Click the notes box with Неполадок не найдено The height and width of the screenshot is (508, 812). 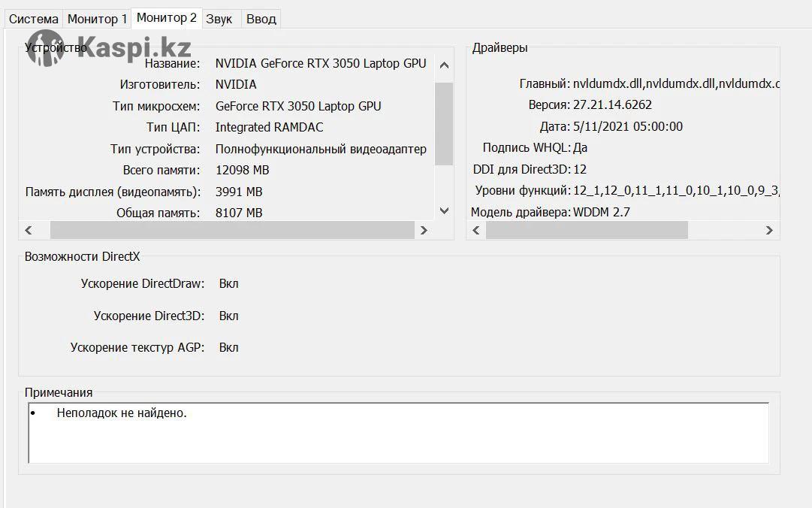click(x=398, y=433)
